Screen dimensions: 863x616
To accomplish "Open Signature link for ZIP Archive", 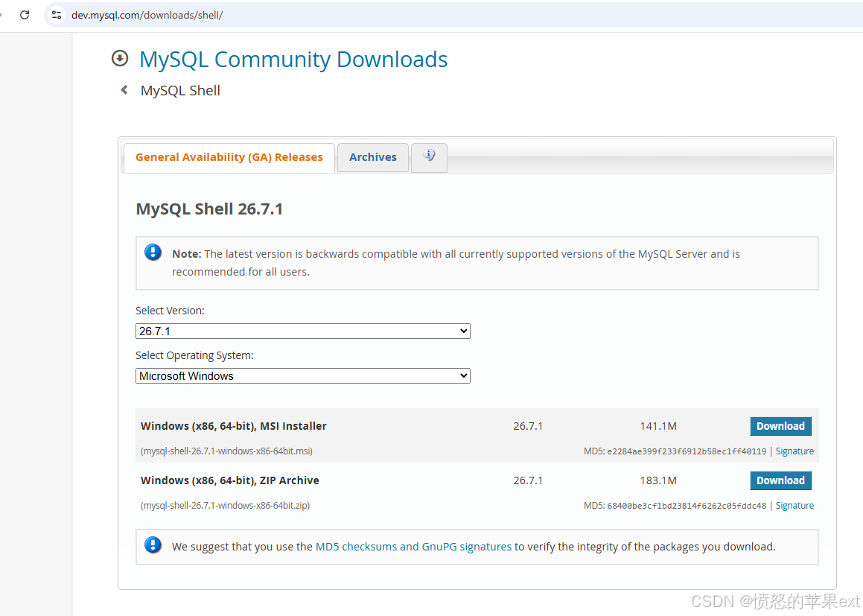I will [794, 505].
